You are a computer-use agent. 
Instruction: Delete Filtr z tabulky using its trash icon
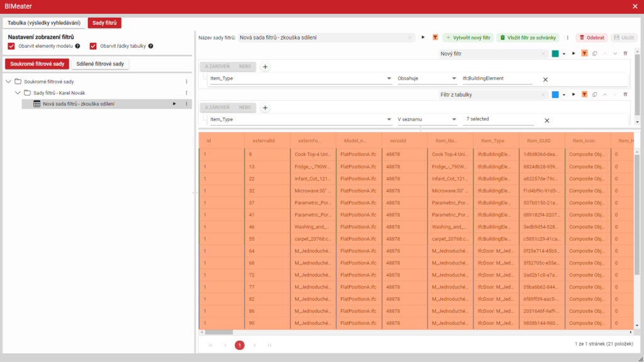[x=625, y=95]
